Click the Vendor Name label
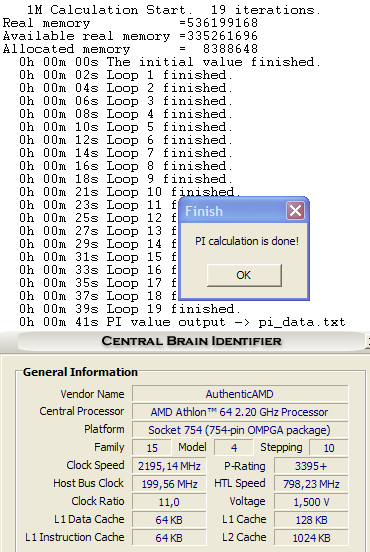Image resolution: width=370 pixels, height=552 pixels. click(x=92, y=394)
